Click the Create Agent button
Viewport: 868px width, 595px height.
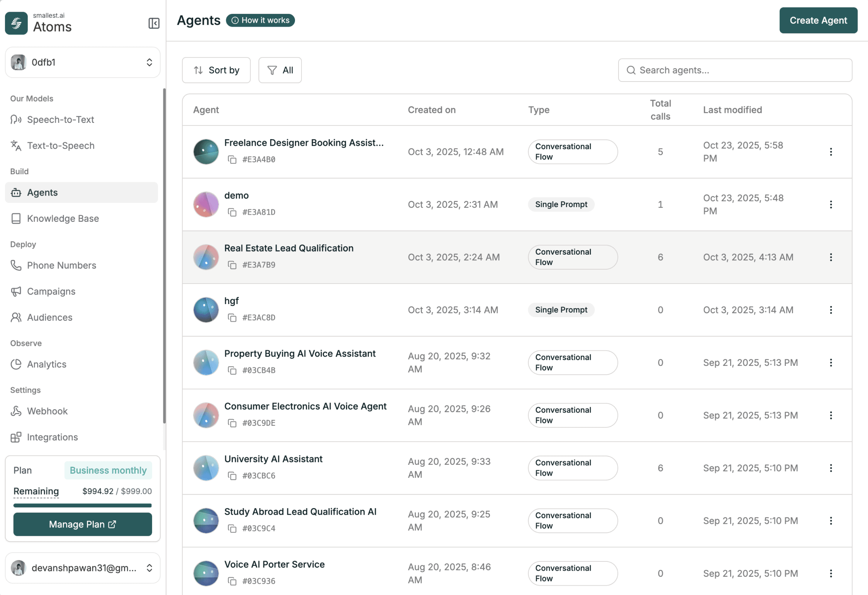[818, 20]
